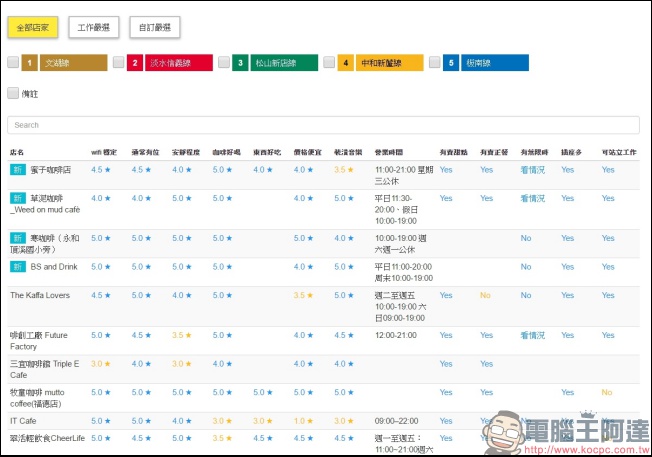
Task: Select the yellow 全部店家 button
Action: point(34,26)
